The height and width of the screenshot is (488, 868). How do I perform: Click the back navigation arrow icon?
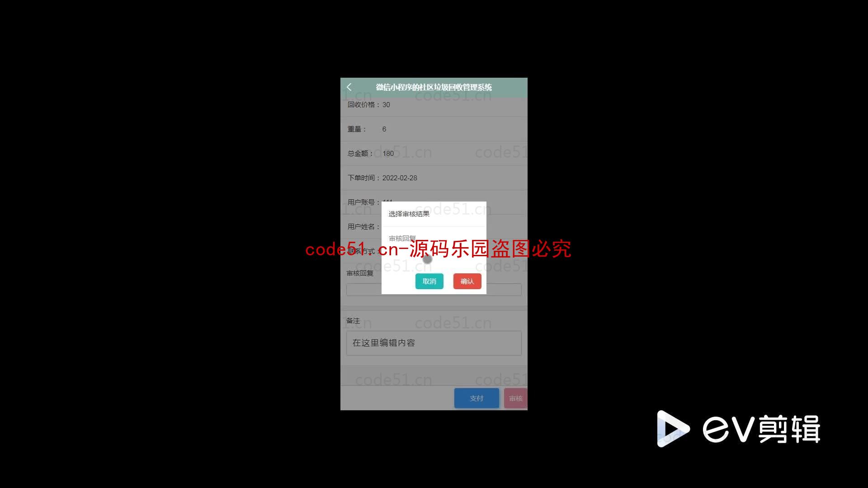coord(349,87)
